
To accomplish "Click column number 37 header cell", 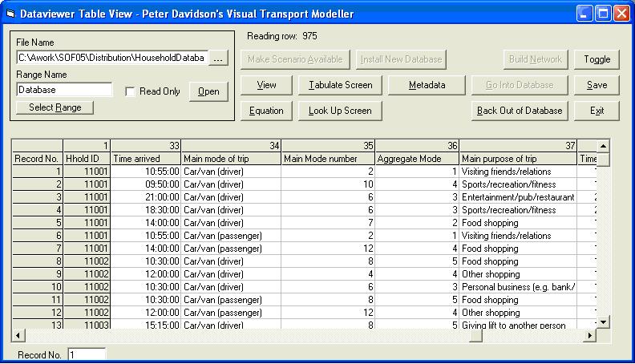I will point(518,146).
